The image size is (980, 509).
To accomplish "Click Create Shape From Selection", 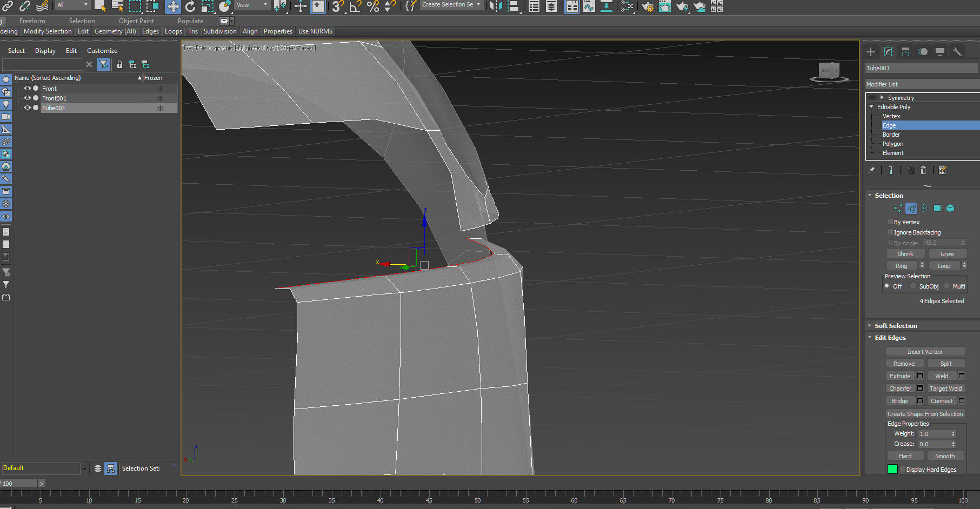I will coord(925,413).
